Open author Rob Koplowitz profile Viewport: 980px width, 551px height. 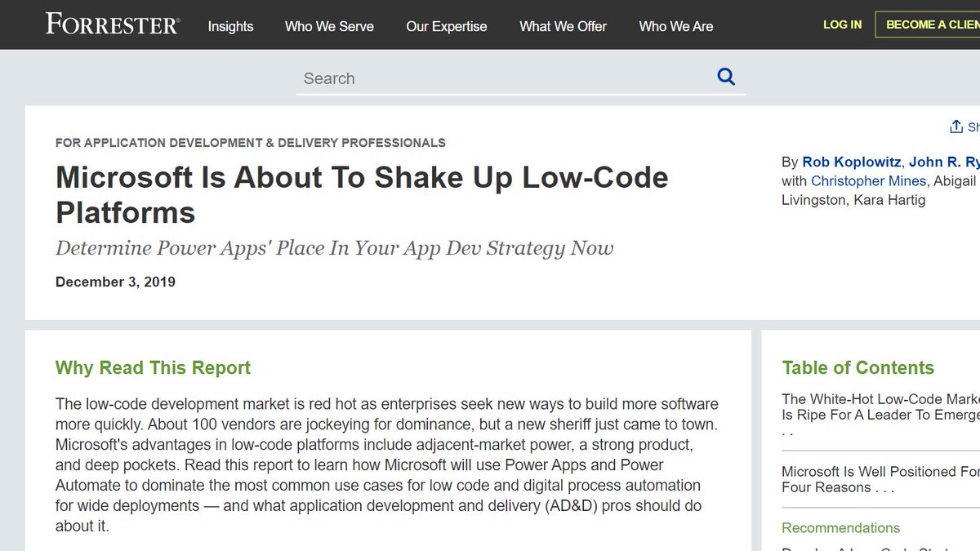853,162
